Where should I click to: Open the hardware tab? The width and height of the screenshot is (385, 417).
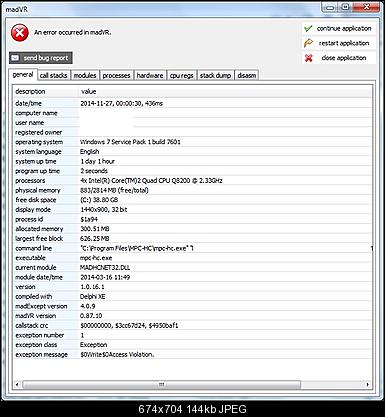150,76
